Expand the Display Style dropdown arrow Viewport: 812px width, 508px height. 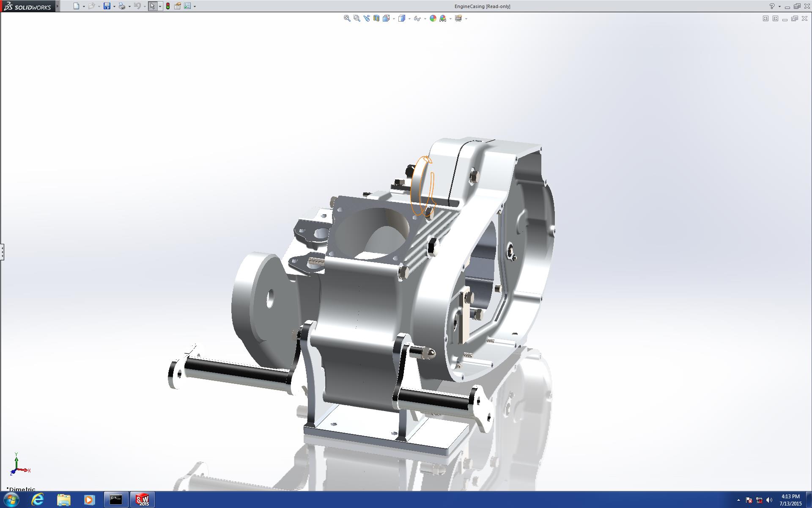coord(409,19)
